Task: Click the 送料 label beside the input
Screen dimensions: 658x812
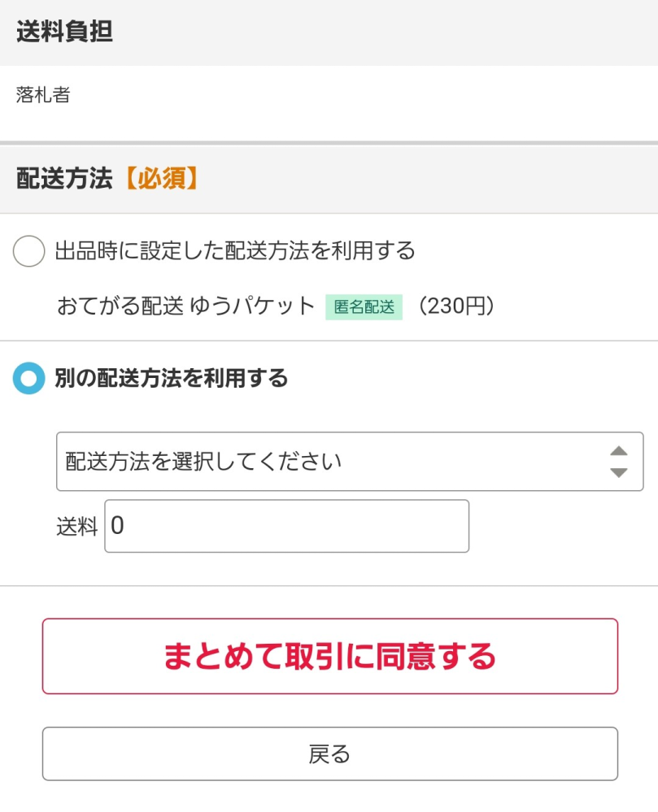Action: tap(77, 527)
